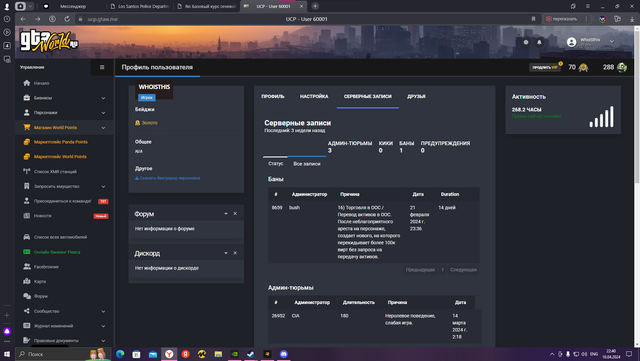Click the GTA World logo
The width and height of the screenshot is (640, 361).
[x=49, y=41]
